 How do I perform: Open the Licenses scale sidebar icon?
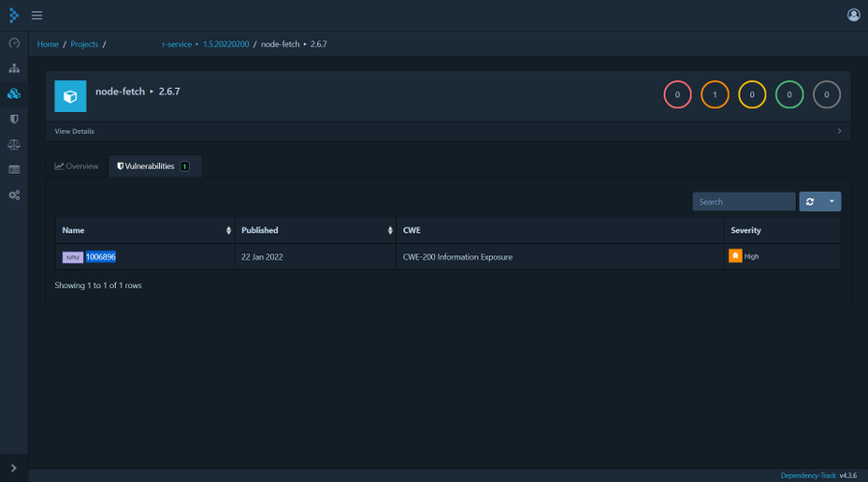[x=14, y=145]
